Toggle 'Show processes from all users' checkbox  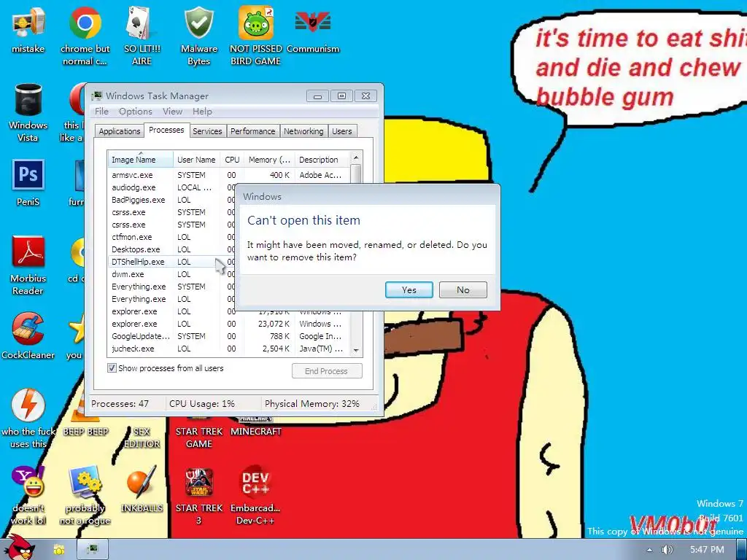coord(112,368)
